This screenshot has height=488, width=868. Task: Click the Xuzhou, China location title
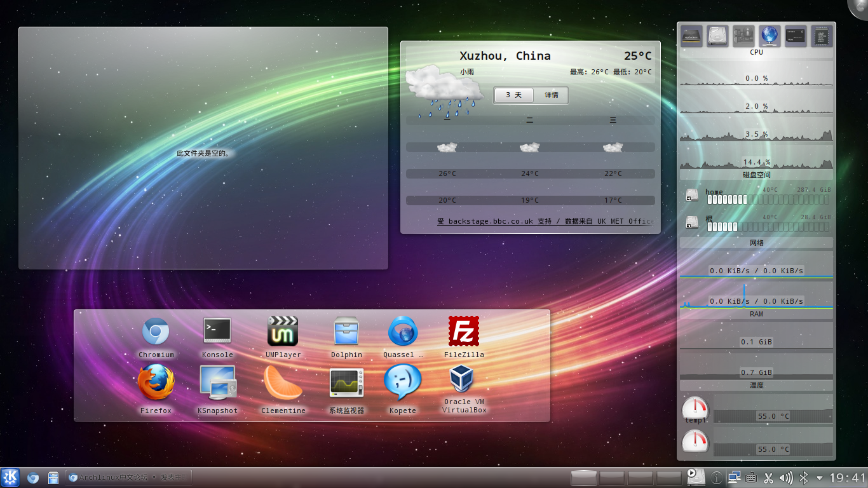pyautogui.click(x=505, y=56)
